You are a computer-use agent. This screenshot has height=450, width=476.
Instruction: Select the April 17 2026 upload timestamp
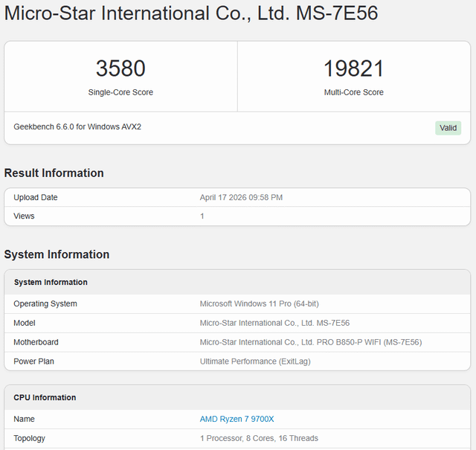241,198
